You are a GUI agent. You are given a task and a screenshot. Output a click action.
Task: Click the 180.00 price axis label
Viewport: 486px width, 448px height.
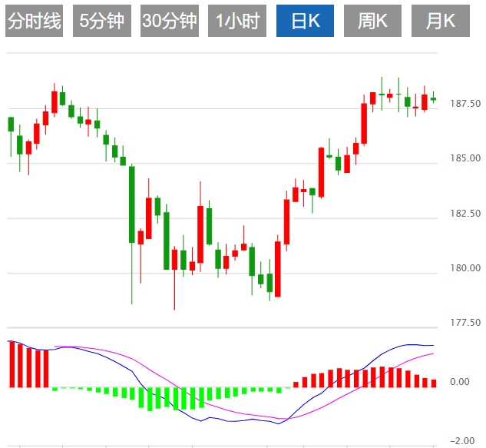pyautogui.click(x=465, y=268)
